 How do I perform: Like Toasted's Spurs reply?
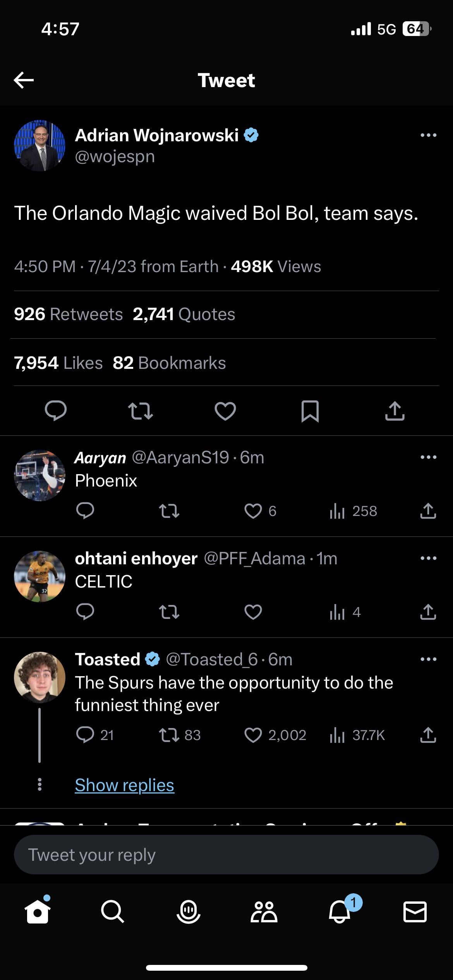(253, 735)
